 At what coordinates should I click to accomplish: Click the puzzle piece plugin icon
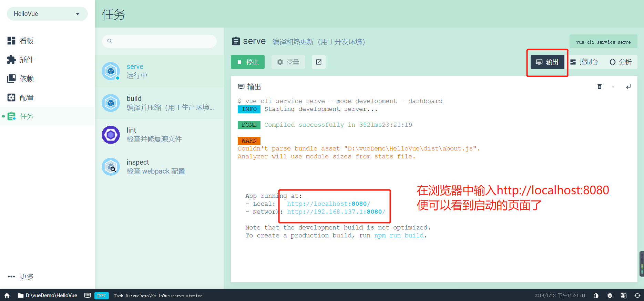point(11,60)
